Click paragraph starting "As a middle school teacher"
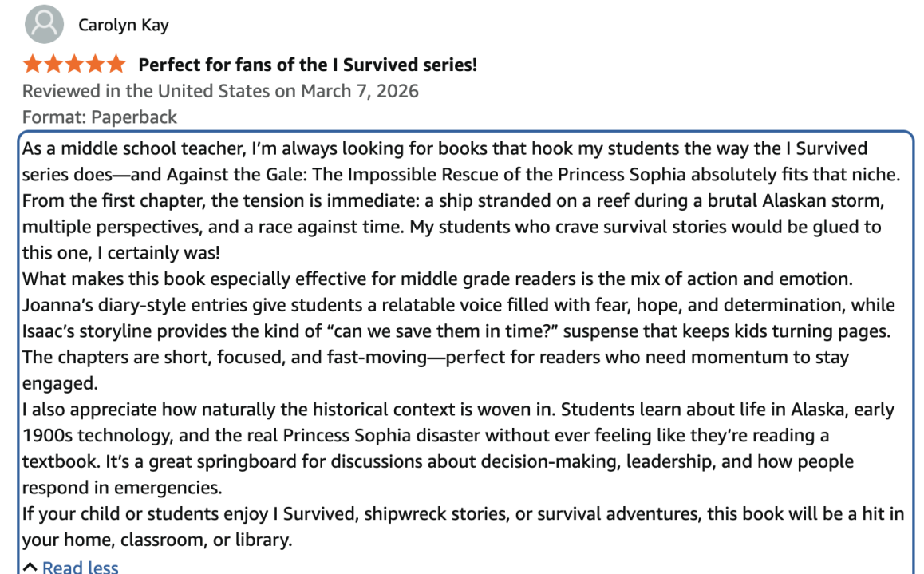Viewport: 924px width, 574px height. click(447, 200)
